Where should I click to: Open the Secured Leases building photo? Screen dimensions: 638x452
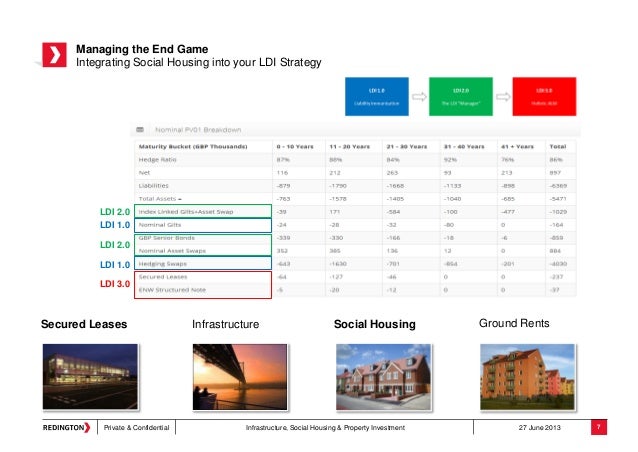click(90, 376)
